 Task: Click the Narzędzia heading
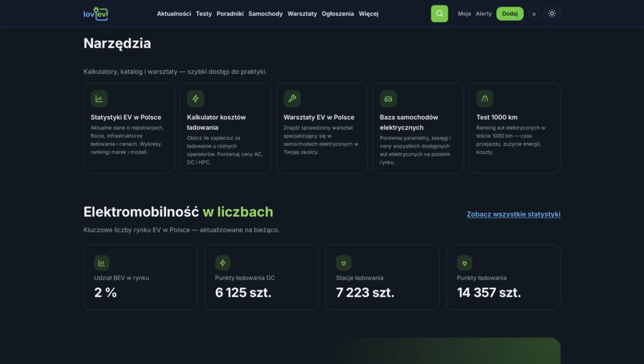coord(117,43)
